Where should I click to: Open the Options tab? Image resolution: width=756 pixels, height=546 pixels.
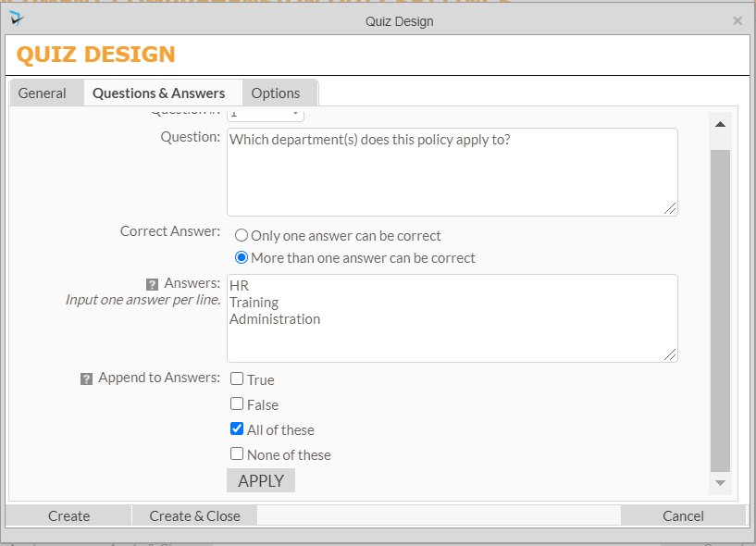click(x=276, y=93)
